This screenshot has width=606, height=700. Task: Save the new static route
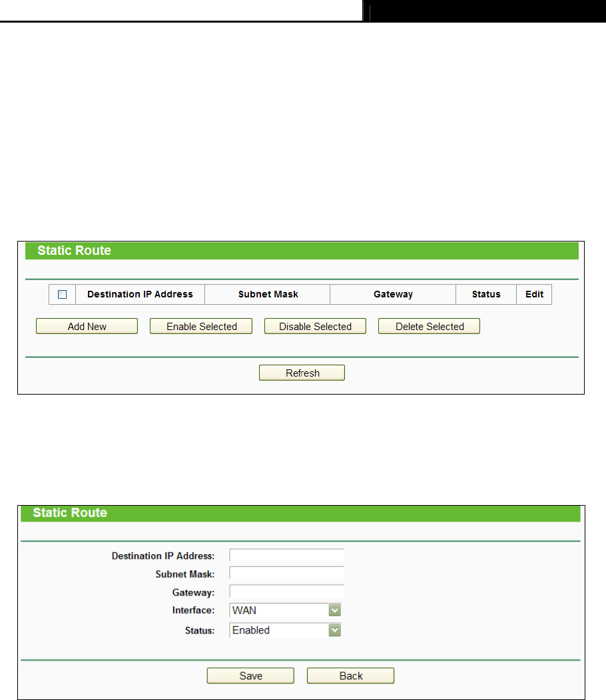point(250,676)
